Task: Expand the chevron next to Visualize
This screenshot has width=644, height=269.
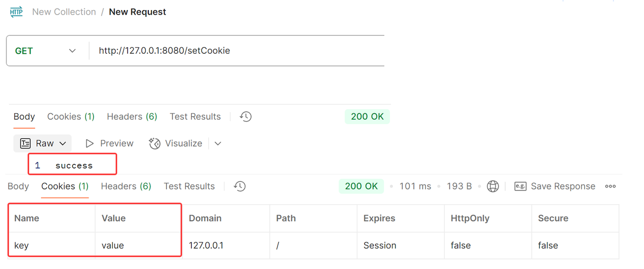Action: point(218,144)
